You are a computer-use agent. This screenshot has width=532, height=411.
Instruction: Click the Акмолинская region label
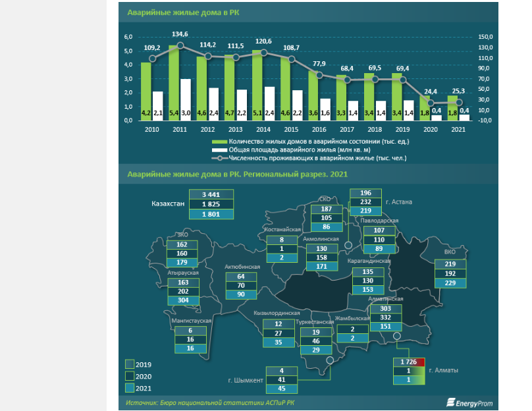[x=321, y=239]
